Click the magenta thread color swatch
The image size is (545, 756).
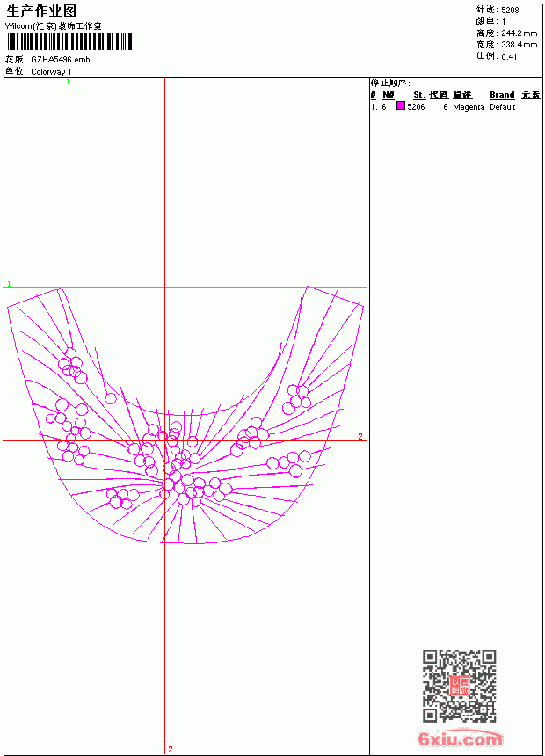coord(401,106)
